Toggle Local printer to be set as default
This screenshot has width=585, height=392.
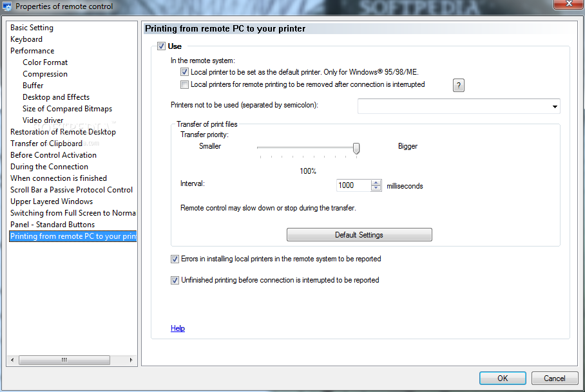pyautogui.click(x=184, y=72)
